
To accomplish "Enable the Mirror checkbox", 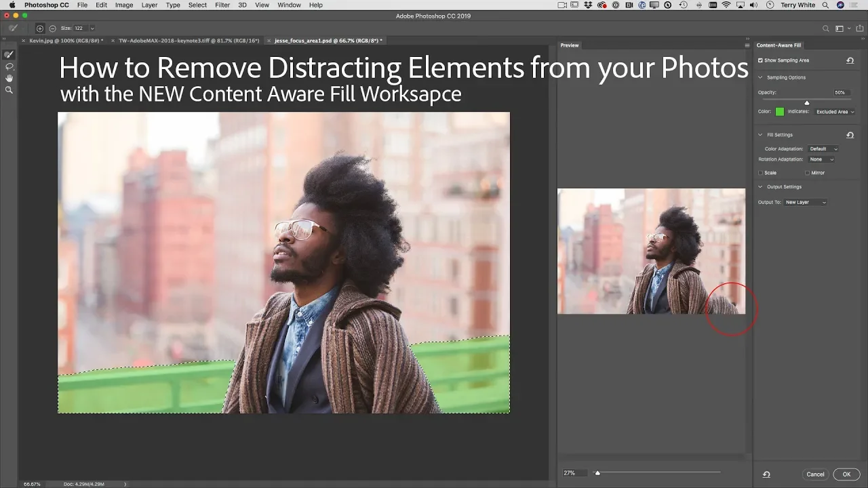I will point(807,173).
